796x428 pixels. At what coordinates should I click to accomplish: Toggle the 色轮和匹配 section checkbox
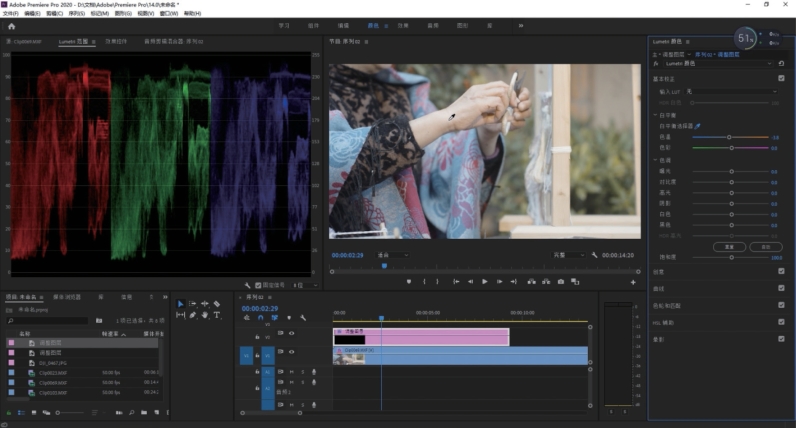coord(781,305)
